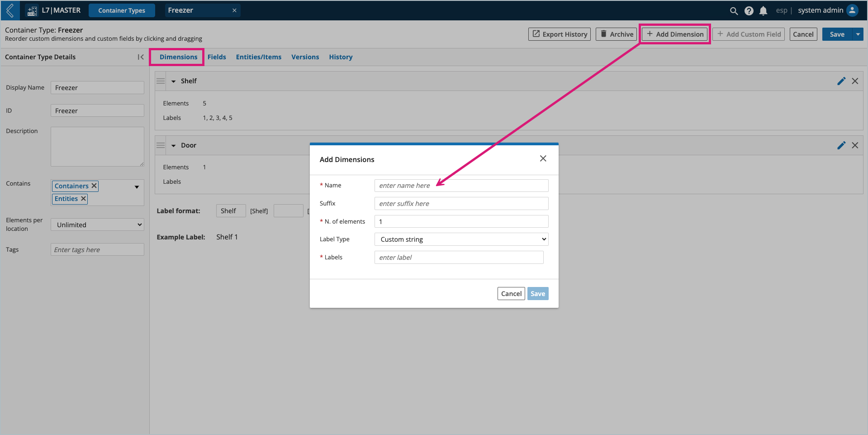Collapse the Container Type Details panel
This screenshot has height=435, width=868.
[141, 57]
